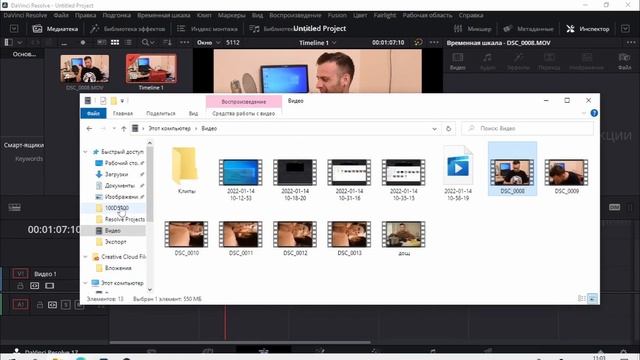
Task: Select Resolve Projects folder in sidebar
Action: [124, 219]
